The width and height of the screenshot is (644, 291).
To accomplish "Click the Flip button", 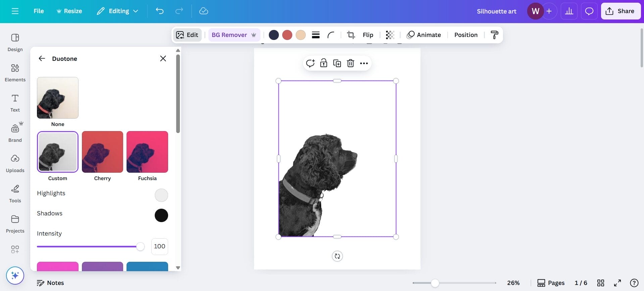I will pos(368,35).
